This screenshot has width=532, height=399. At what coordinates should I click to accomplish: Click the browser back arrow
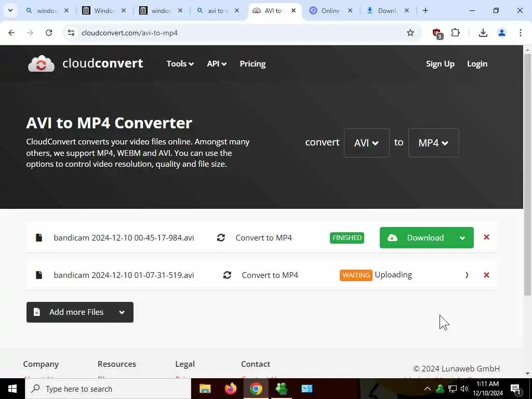pos(11,33)
